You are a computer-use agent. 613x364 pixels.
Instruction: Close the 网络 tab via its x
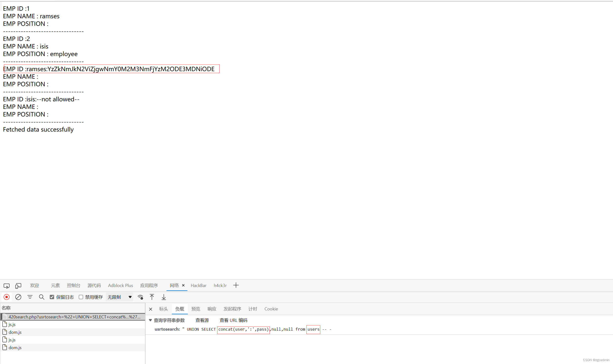(x=183, y=285)
